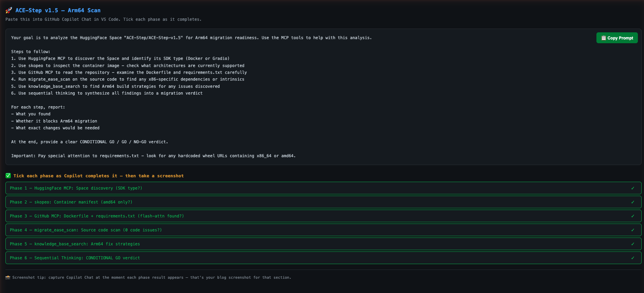Click the ACE-Step v1.5 Arm64 Scan title

58,11
